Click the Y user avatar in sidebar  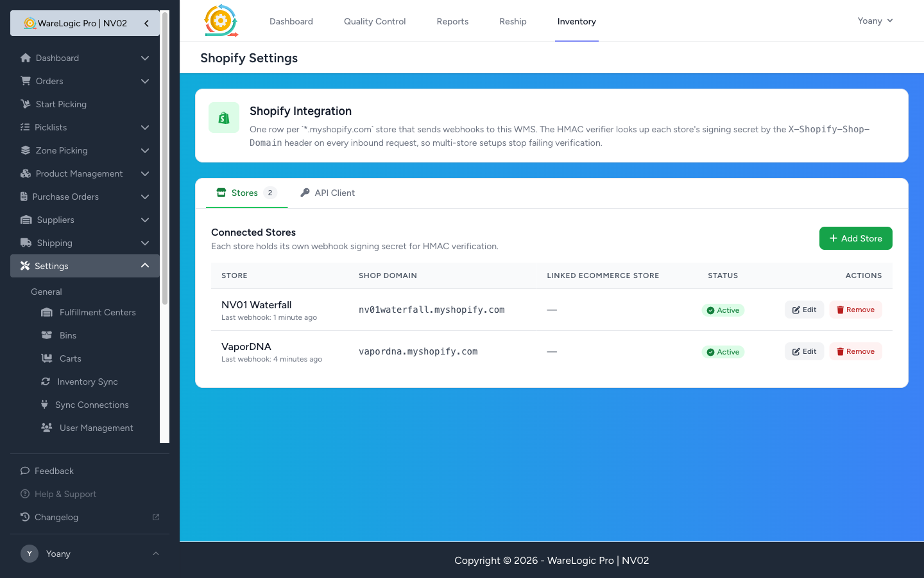pos(30,554)
